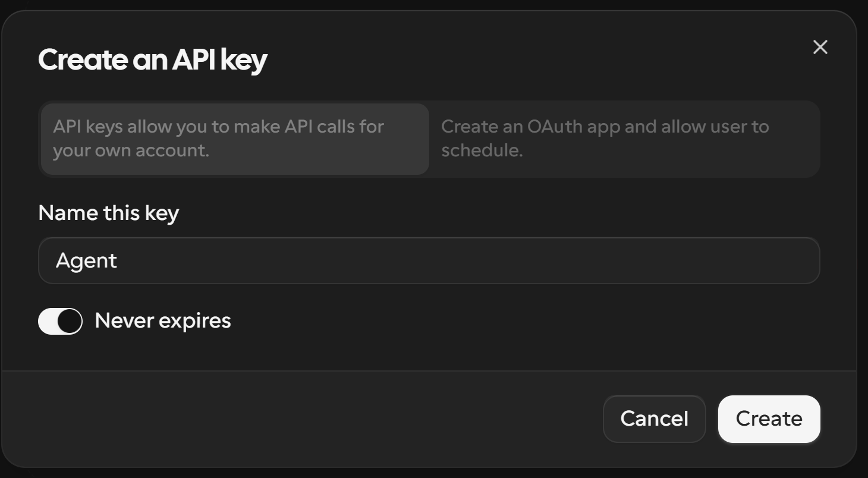Focus the Name this key input field

429,260
